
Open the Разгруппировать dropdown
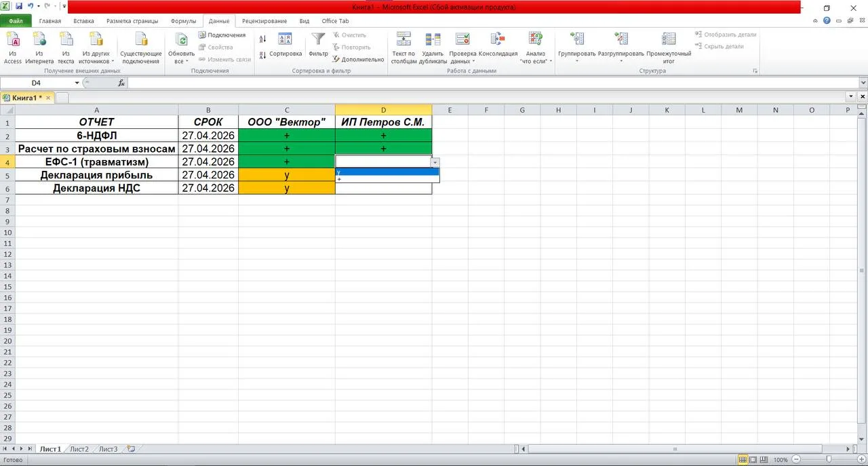621,47
